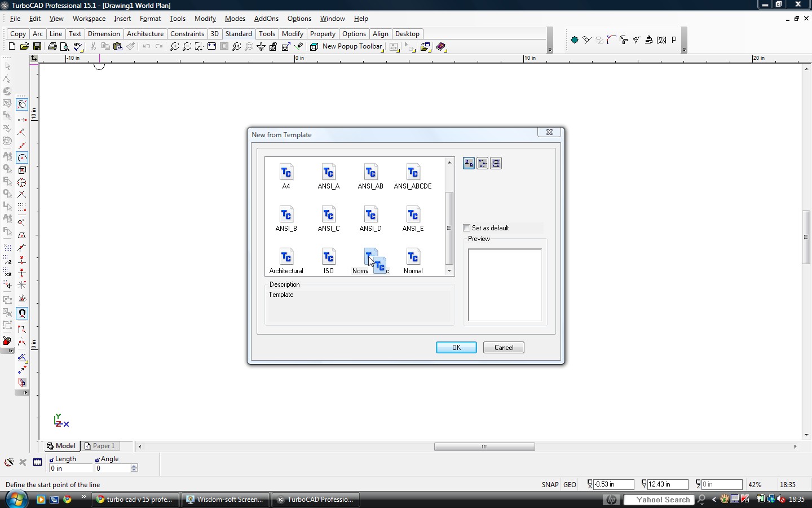812x508 pixels.
Task: Toggle GEO in the status bar
Action: pyautogui.click(x=570, y=484)
